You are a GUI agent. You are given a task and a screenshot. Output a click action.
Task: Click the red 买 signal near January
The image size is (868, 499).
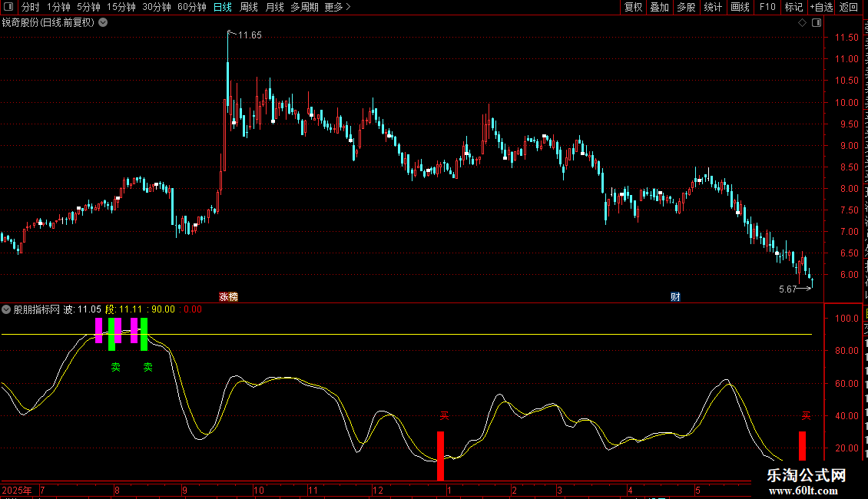pos(445,415)
